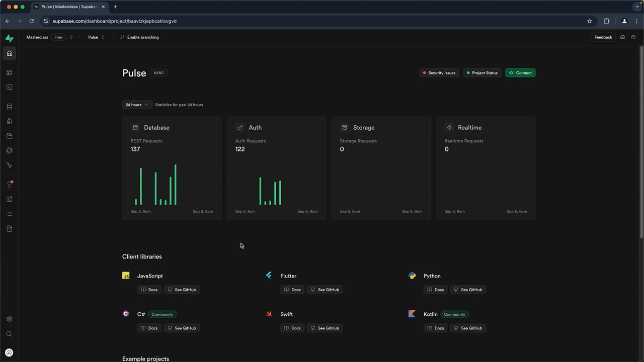
Task: Click Enable branching
Action: 139,37
